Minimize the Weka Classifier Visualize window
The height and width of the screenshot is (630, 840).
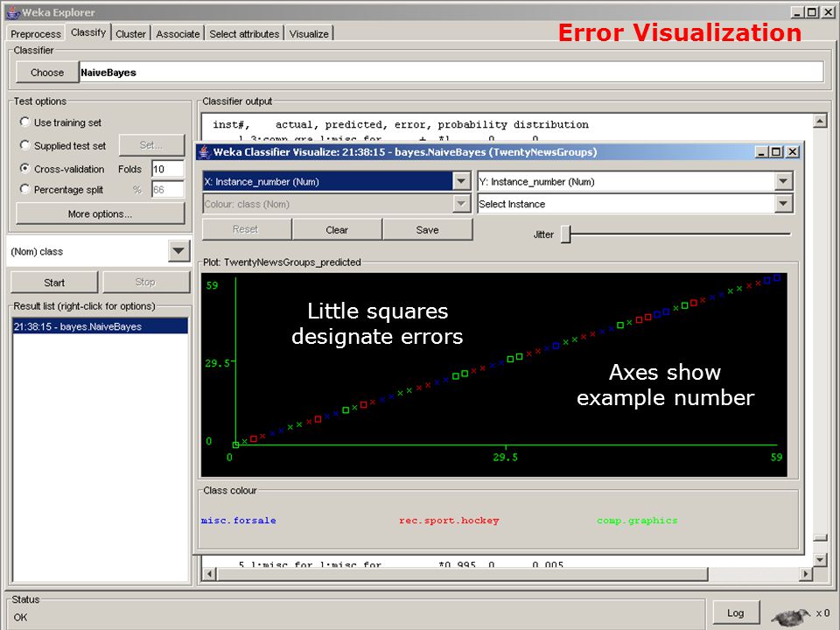761,152
